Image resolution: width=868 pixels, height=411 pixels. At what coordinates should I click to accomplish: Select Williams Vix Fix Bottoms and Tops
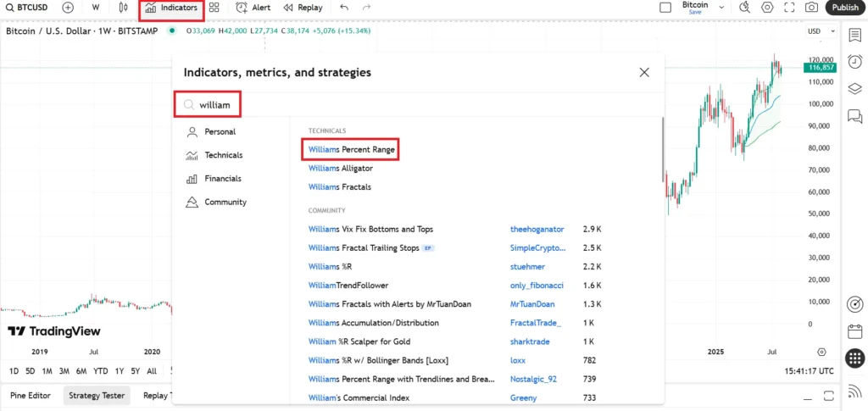click(x=370, y=229)
